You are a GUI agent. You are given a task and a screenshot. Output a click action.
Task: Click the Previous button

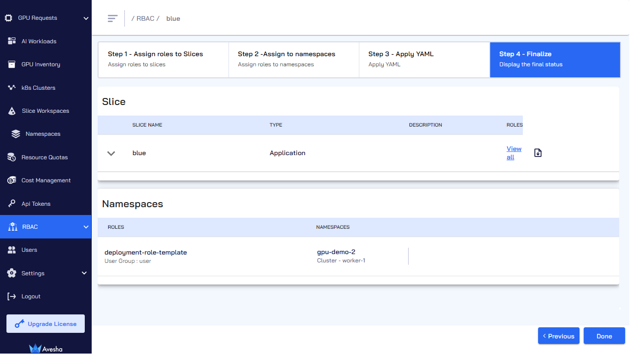(559, 336)
